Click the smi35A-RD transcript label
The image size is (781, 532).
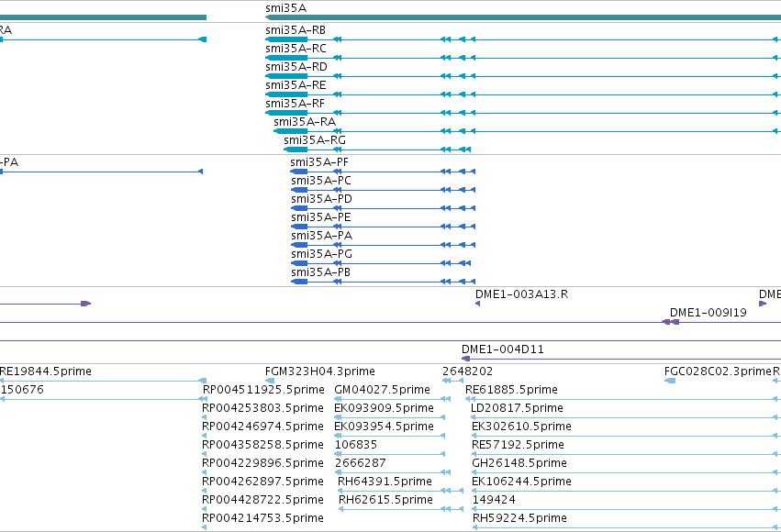(x=296, y=67)
